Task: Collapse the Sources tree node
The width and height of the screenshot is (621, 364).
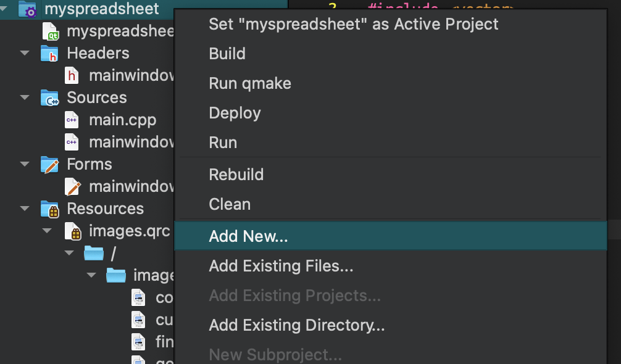Action: pos(25,97)
